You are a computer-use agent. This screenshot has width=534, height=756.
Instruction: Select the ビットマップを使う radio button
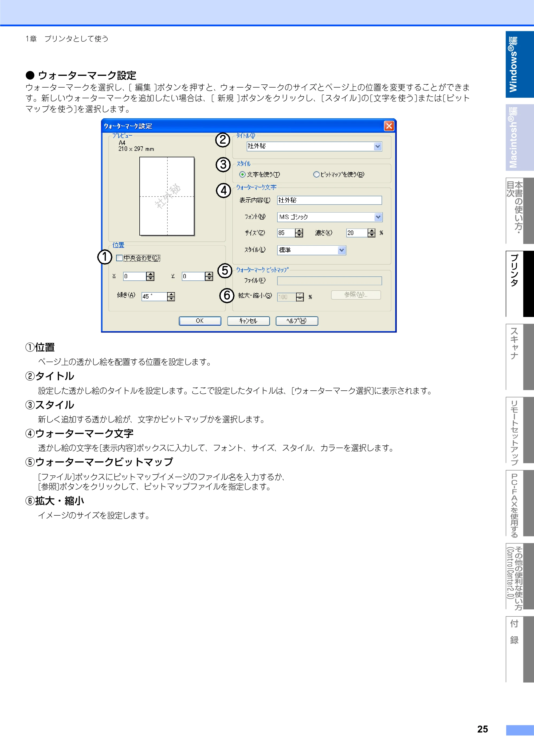[316, 174]
